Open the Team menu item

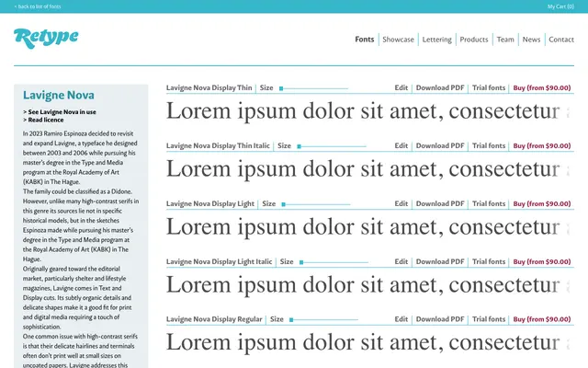[505, 40]
